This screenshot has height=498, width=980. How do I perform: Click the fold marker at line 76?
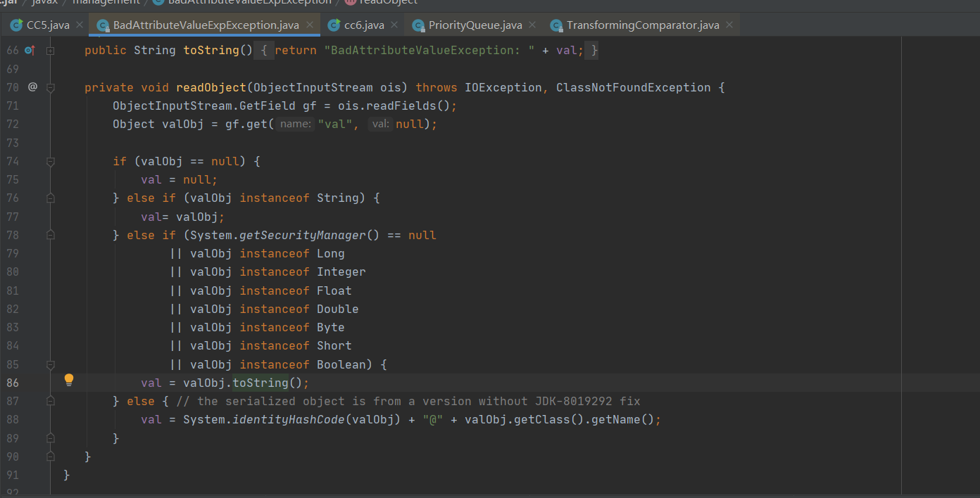click(x=50, y=198)
